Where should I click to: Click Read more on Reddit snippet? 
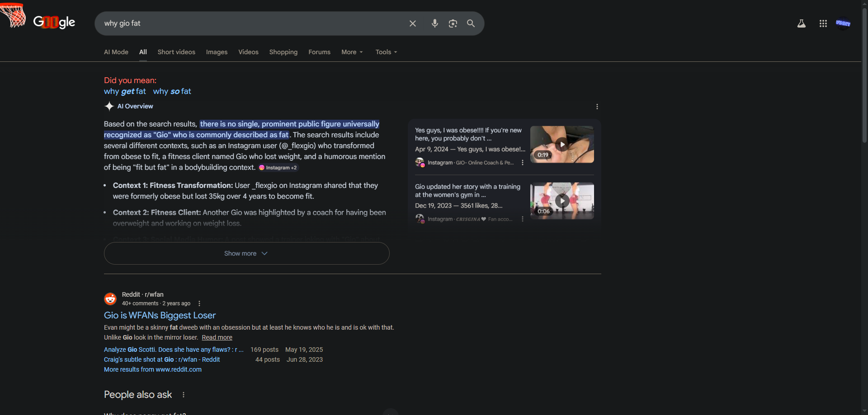[217, 337]
